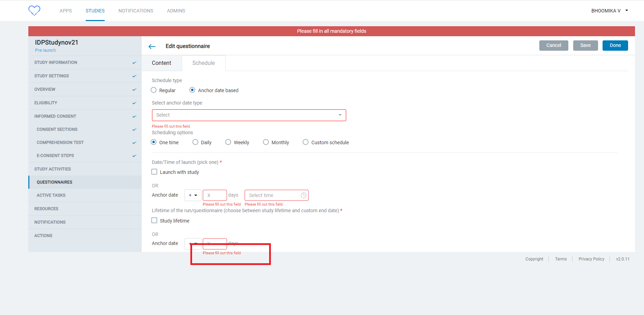Viewport: 644px width, 315px height.
Task: Click the X days input field
Action: click(215, 195)
